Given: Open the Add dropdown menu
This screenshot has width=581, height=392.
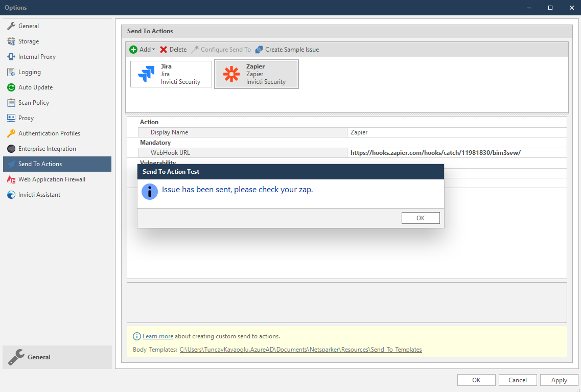Looking at the screenshot, I should pos(142,49).
